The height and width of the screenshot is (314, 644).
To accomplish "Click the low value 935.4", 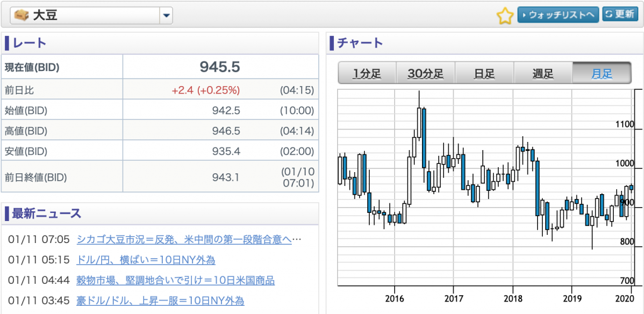I will pos(226,152).
